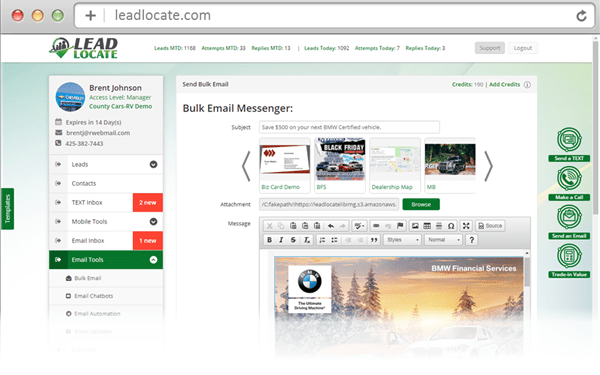
Task: Show previous templates with left arrow
Action: click(x=246, y=166)
